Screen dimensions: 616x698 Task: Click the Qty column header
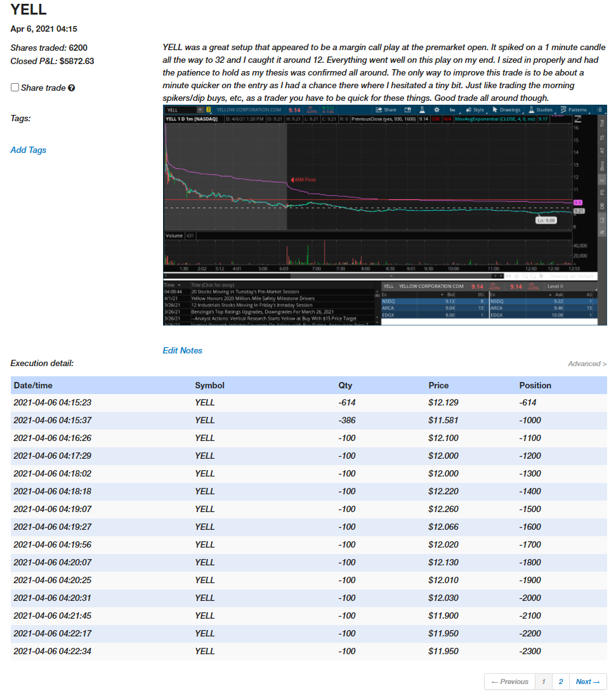[345, 386]
